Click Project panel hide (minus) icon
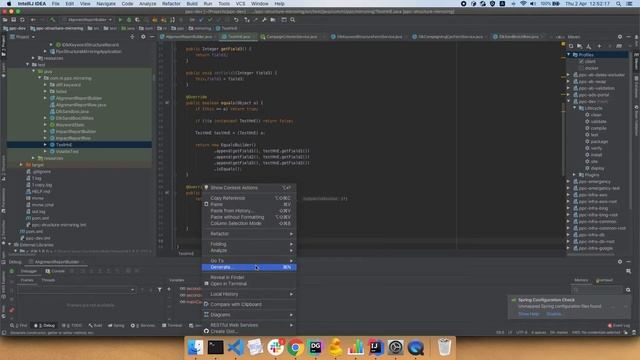The width and height of the screenshot is (640, 360). [x=152, y=37]
